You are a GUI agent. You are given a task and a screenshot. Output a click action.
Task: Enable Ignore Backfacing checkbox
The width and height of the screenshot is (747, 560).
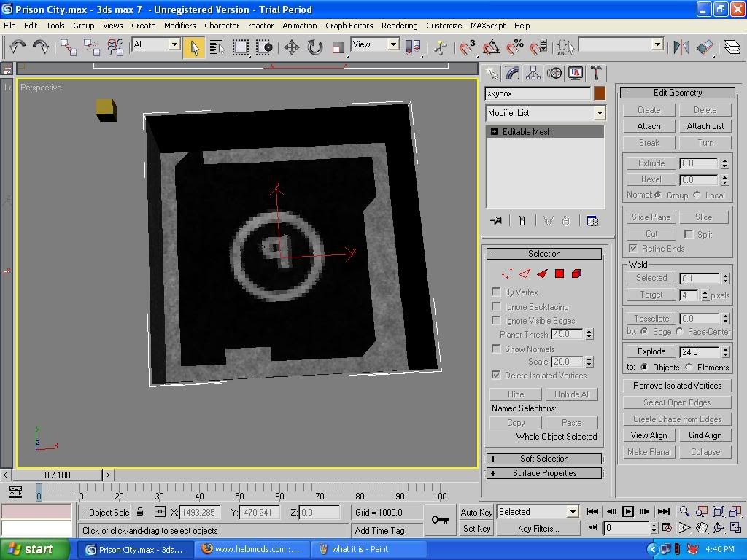[496, 306]
